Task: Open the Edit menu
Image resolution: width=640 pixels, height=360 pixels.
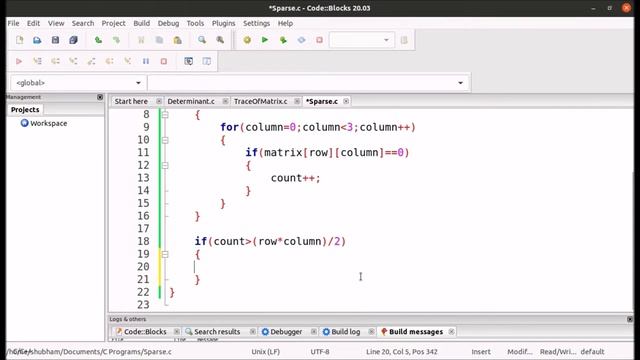Action: 33,23
